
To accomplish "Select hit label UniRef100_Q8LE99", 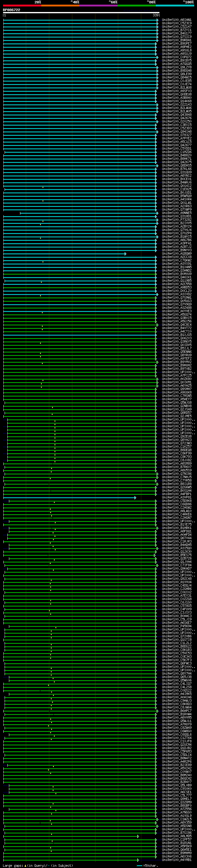I will tap(176, 74).
